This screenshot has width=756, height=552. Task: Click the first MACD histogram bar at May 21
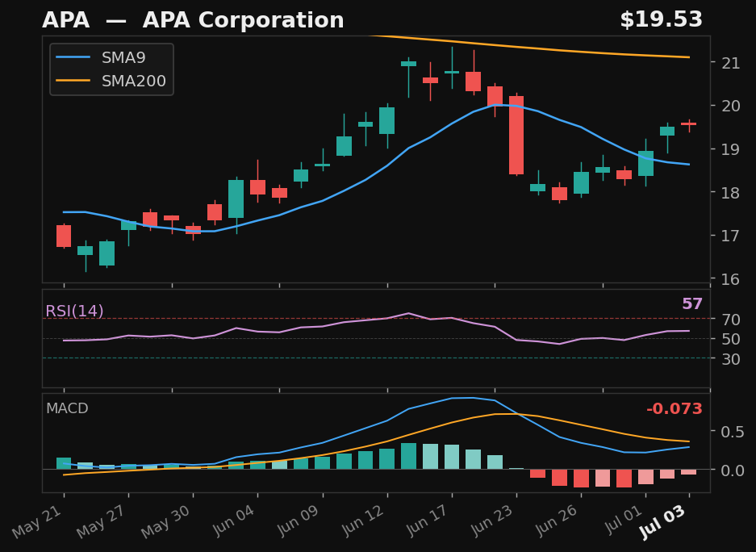64,463
